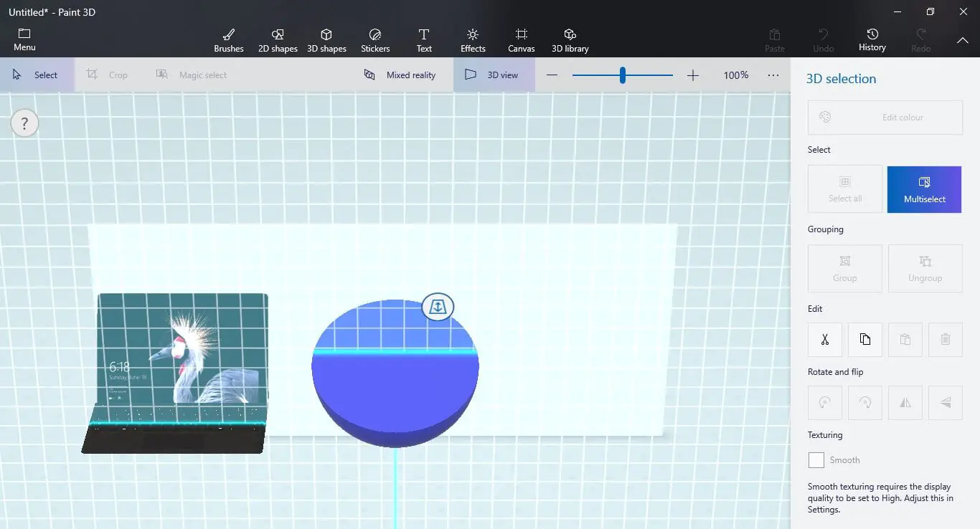
Task: Open the Menu folder button
Action: coord(24,39)
